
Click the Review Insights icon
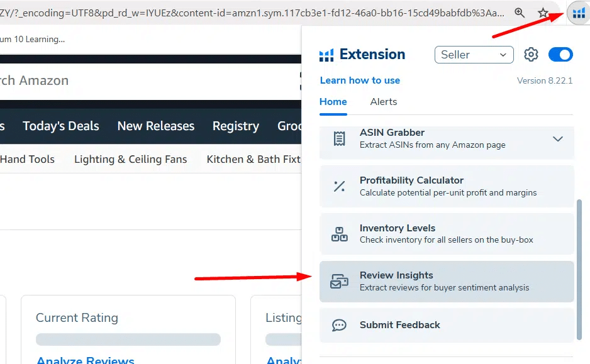[339, 282]
